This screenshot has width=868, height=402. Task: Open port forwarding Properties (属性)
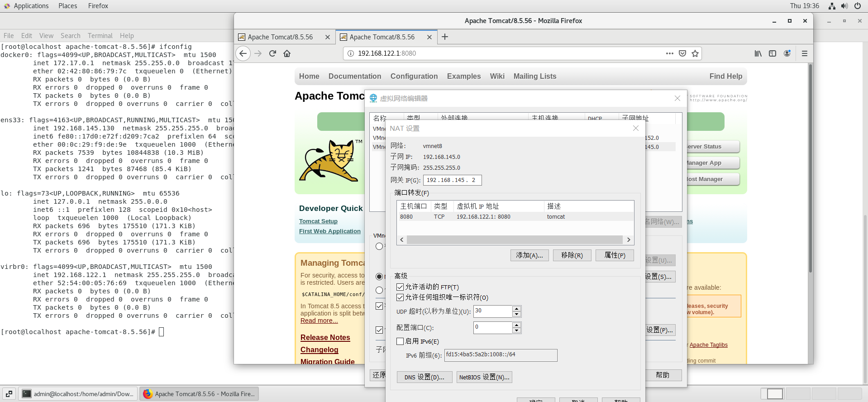coord(615,255)
